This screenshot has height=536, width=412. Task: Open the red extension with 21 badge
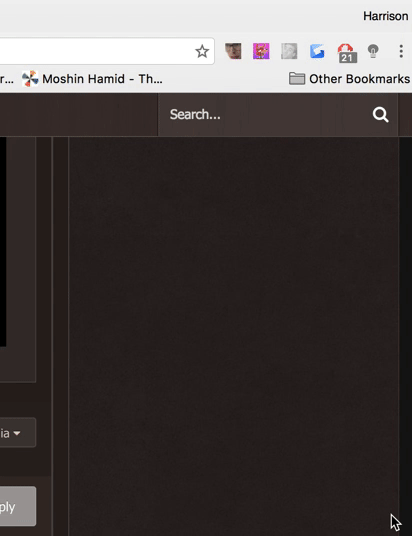(347, 53)
